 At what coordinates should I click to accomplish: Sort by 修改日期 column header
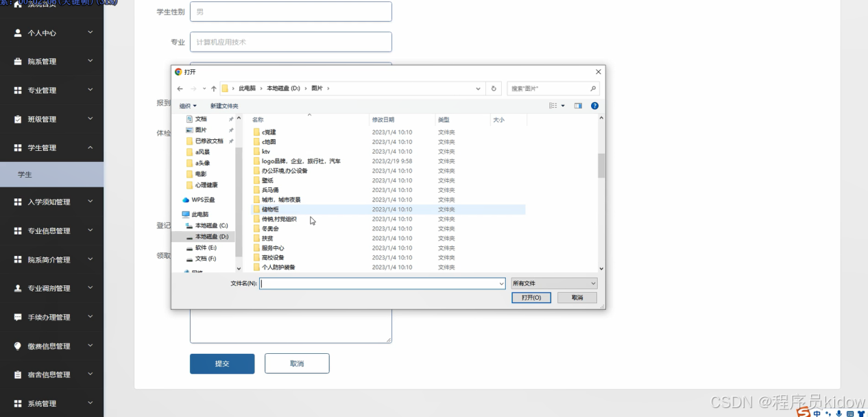[x=402, y=119]
